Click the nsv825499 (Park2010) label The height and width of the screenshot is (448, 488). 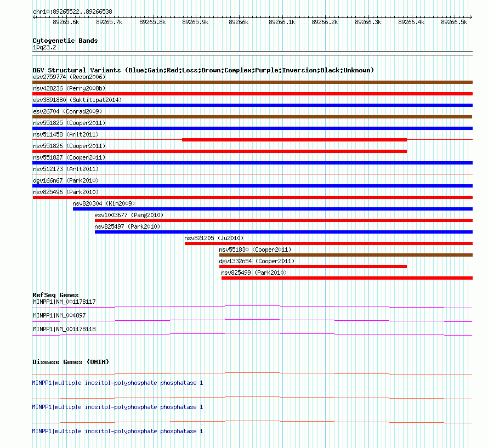coord(254,273)
